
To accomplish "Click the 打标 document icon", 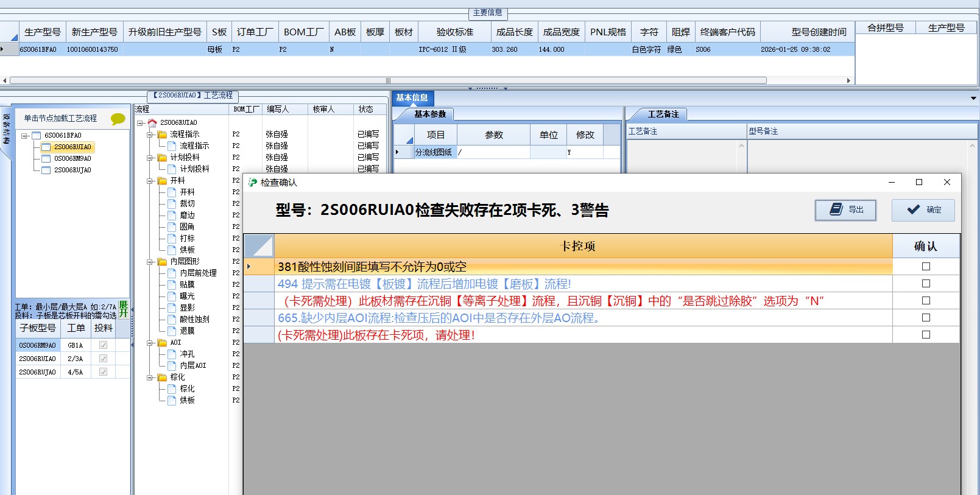I will click(x=172, y=239).
